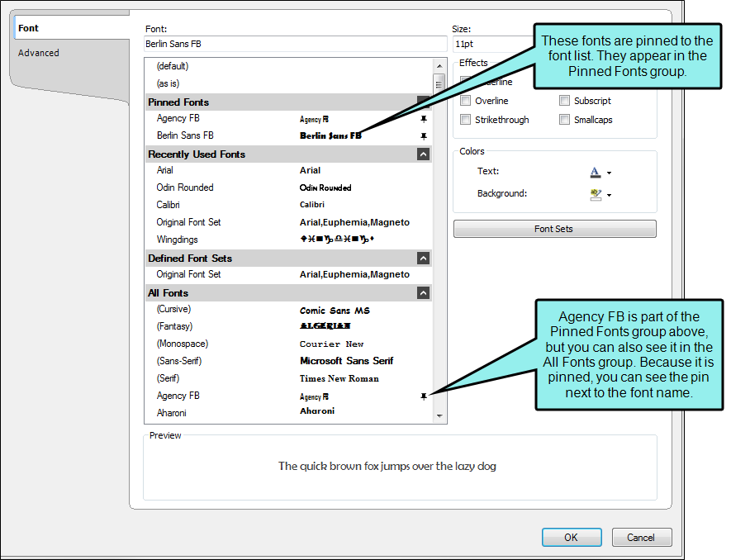Click the Size input field showing 11pt

492,44
